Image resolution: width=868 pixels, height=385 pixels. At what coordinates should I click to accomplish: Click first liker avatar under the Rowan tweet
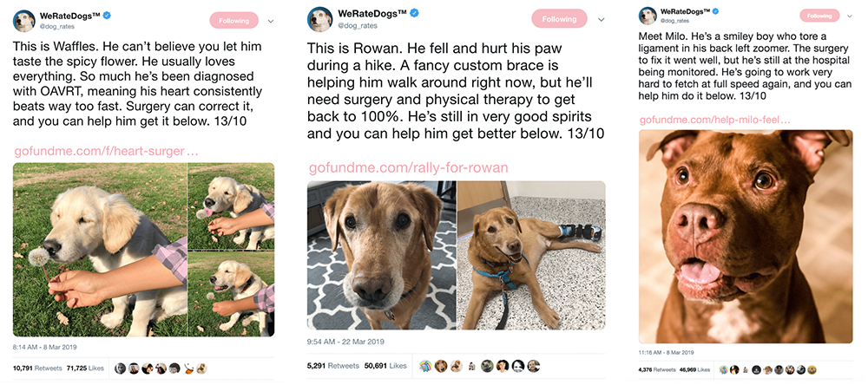pyautogui.click(x=427, y=366)
